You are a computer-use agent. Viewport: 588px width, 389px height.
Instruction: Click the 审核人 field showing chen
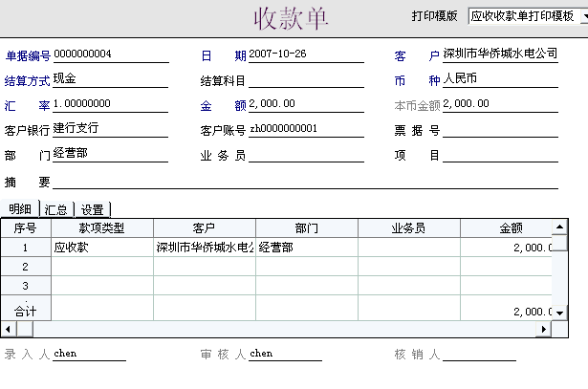[285, 354]
